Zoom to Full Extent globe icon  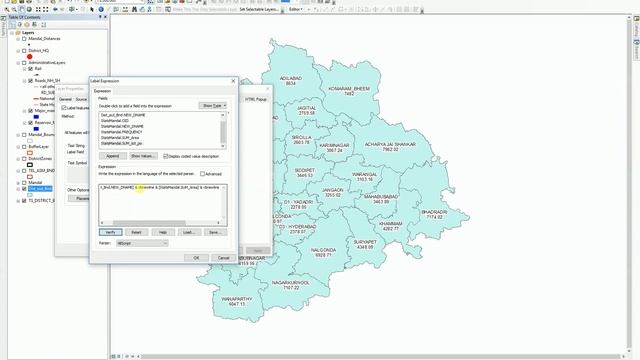(29, 9)
